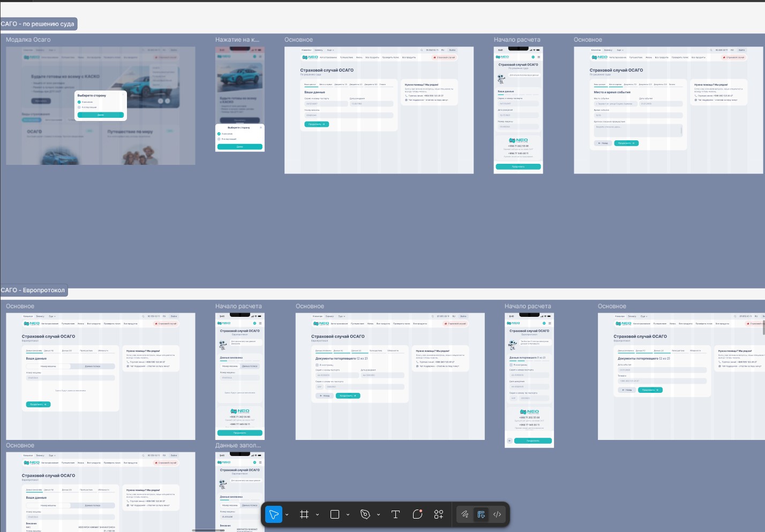The height and width of the screenshot is (532, 765).
Task: Switch to Design mode in toolbar
Action: click(x=481, y=514)
